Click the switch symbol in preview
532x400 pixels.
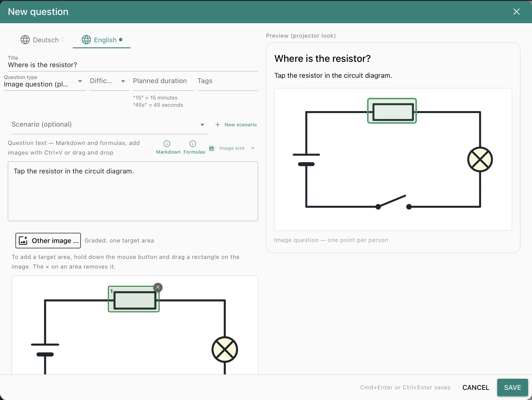[393, 202]
